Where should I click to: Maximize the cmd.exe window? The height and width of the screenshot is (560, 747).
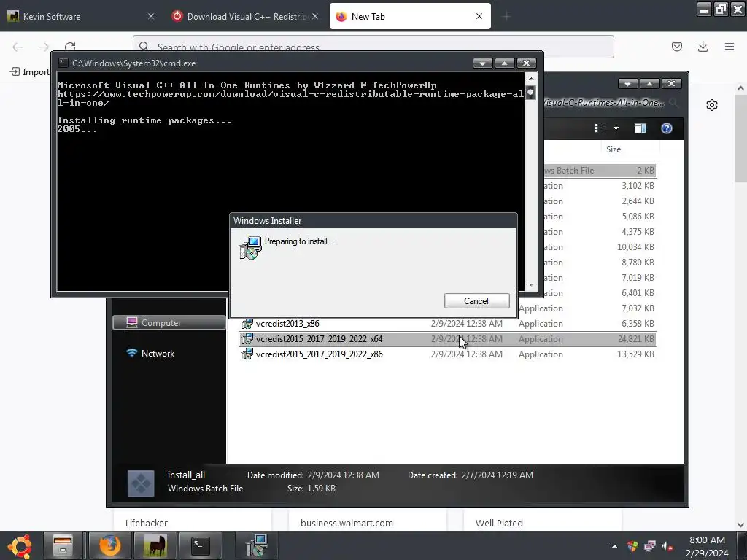pyautogui.click(x=504, y=63)
